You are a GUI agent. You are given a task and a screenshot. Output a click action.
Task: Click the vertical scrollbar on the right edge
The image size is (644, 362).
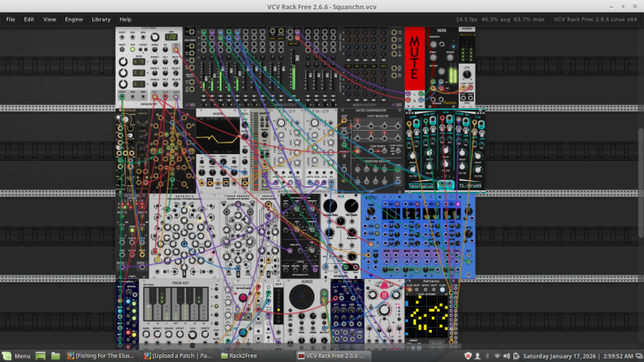(641, 183)
